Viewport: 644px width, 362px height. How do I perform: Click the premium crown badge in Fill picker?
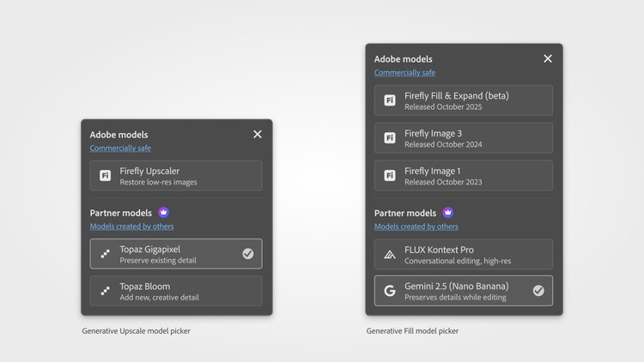click(448, 212)
